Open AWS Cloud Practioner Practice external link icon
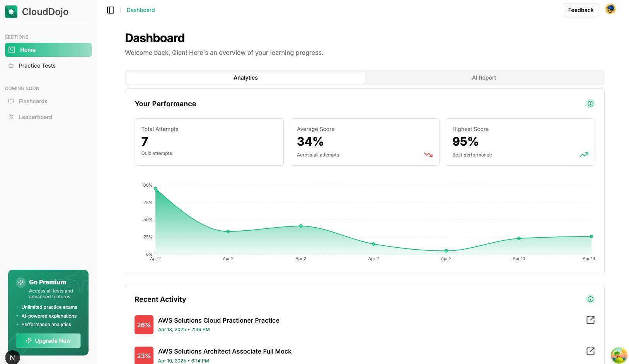Image resolution: width=629 pixels, height=364 pixels. pyautogui.click(x=590, y=320)
